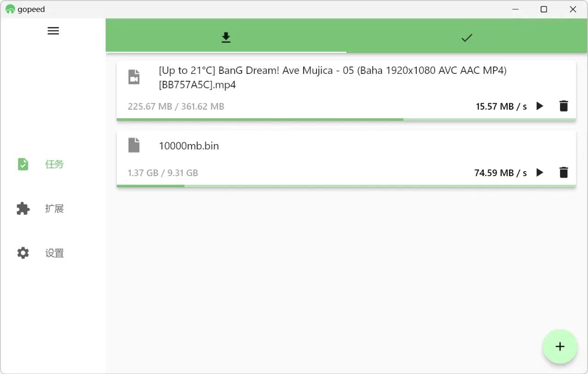Open the 扩展 (Extensions) sidebar item
Image resolution: width=588 pixels, height=374 pixels.
[53, 209]
